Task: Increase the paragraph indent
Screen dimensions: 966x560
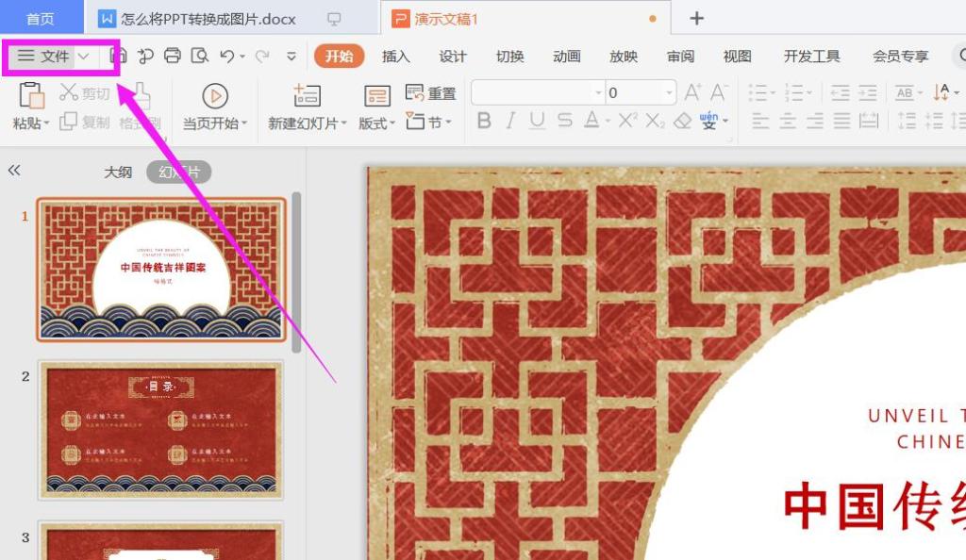Action: (x=868, y=93)
